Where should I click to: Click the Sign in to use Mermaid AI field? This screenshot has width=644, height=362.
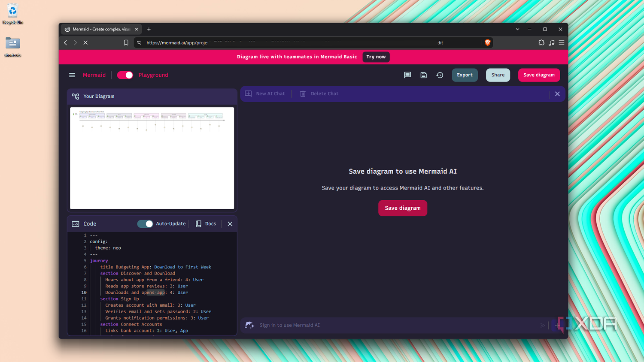397,325
